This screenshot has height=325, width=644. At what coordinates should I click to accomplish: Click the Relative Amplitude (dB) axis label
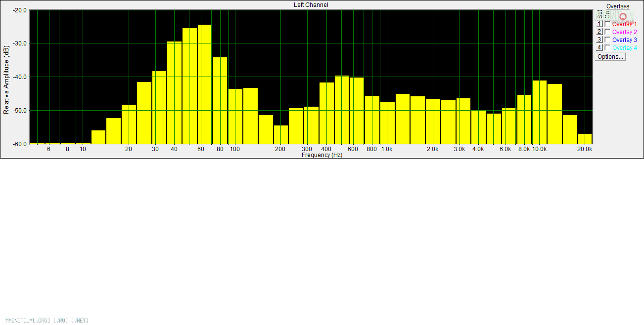pos(6,80)
